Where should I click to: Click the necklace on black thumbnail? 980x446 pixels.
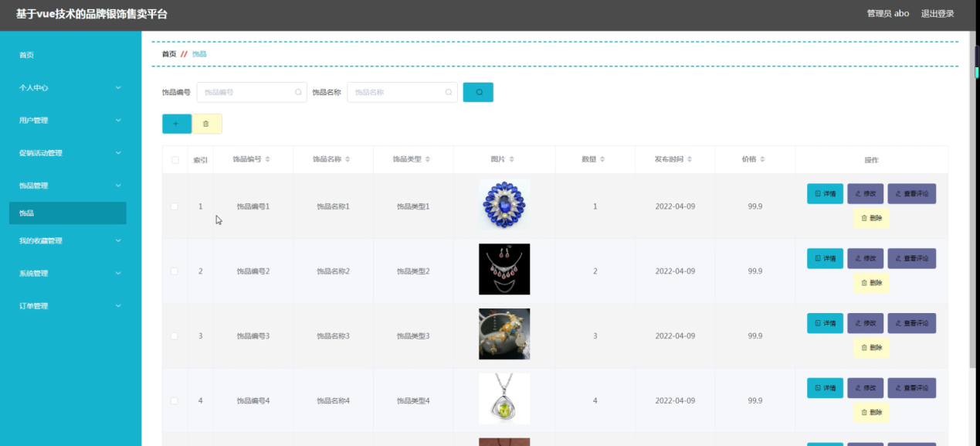point(504,269)
